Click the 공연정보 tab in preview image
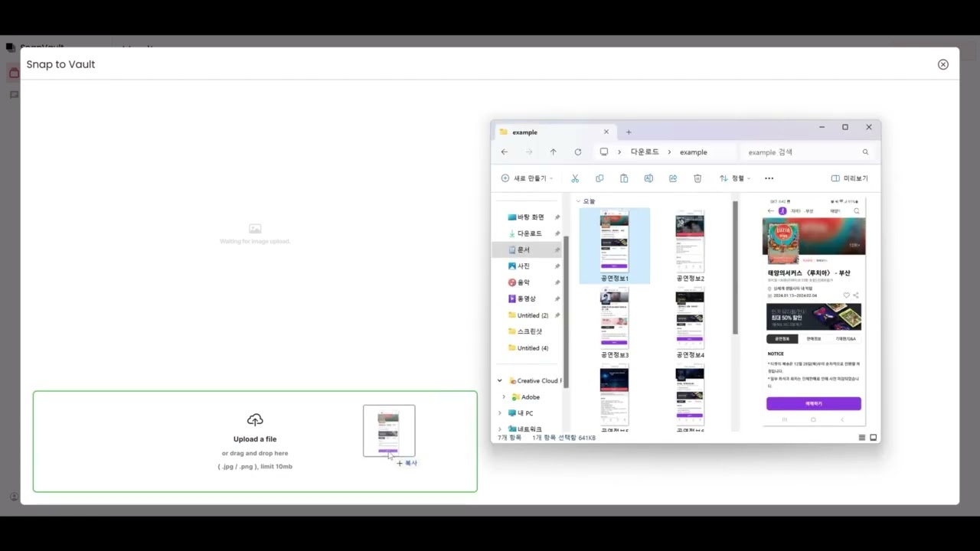 coord(782,338)
